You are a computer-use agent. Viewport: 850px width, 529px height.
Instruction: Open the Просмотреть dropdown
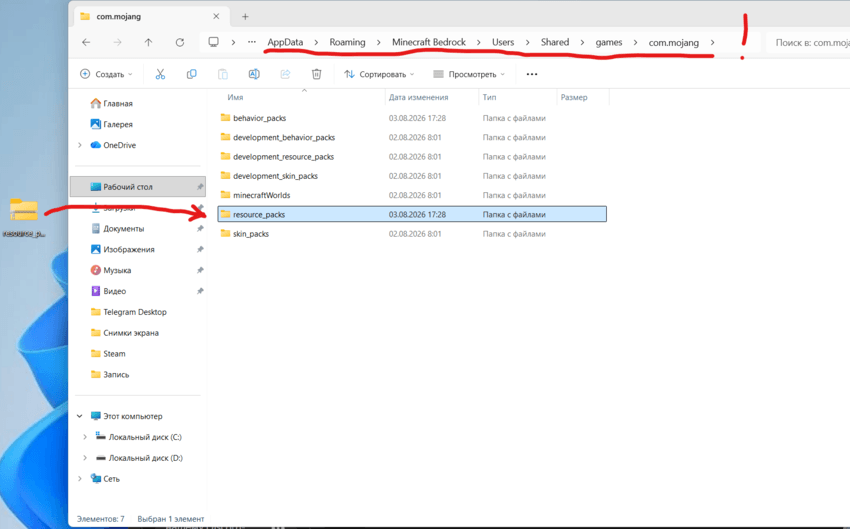[469, 74]
